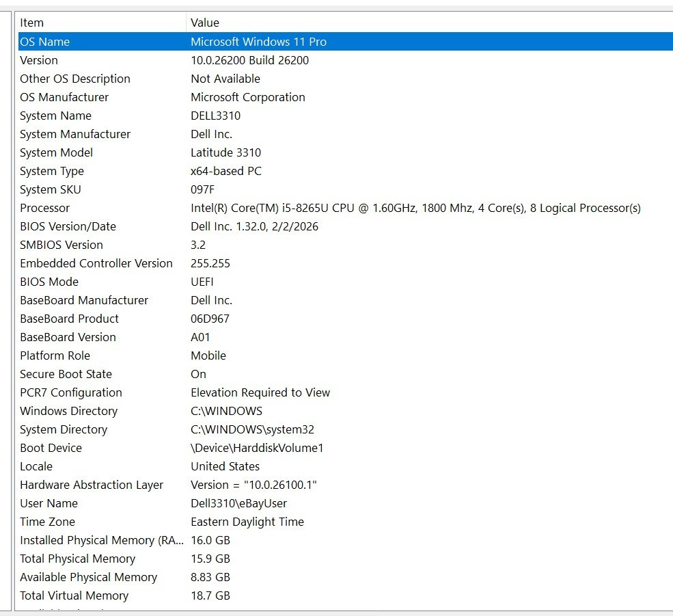The height and width of the screenshot is (616, 673).
Task: Click the Version row label
Action: click(x=39, y=60)
